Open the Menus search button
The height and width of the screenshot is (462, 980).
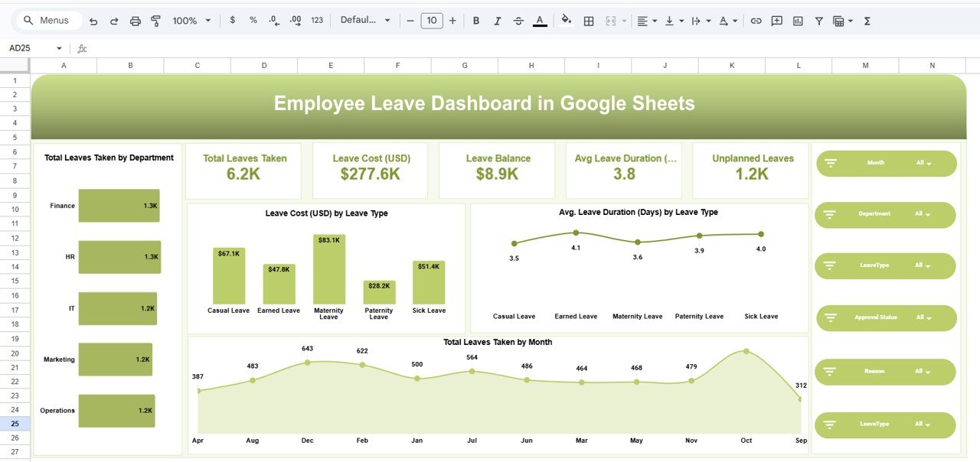[x=47, y=21]
